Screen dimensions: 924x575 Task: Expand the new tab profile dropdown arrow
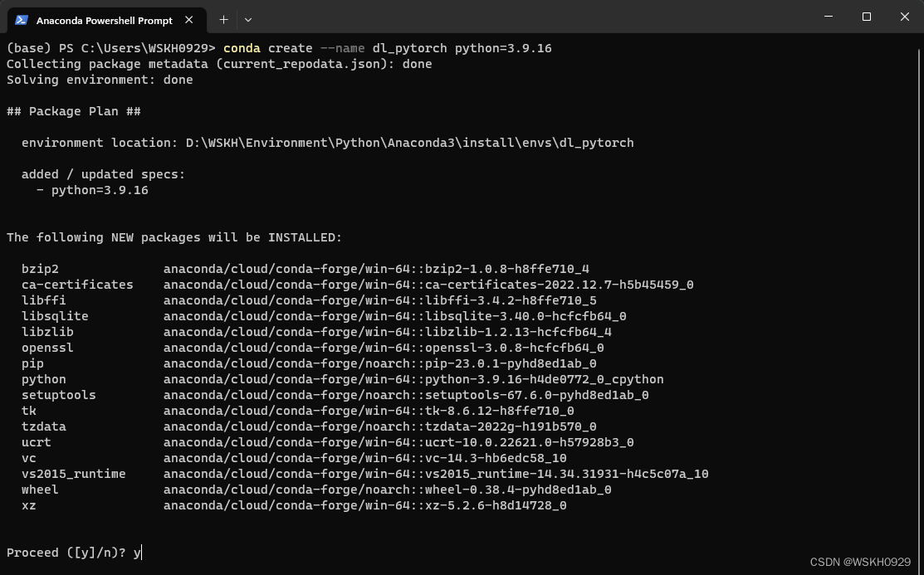pyautogui.click(x=248, y=20)
